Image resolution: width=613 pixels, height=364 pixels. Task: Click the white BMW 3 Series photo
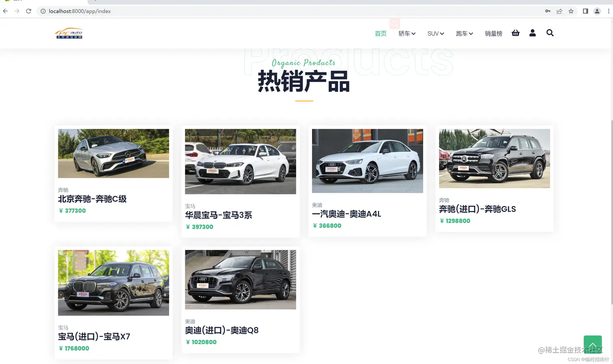pos(240,162)
